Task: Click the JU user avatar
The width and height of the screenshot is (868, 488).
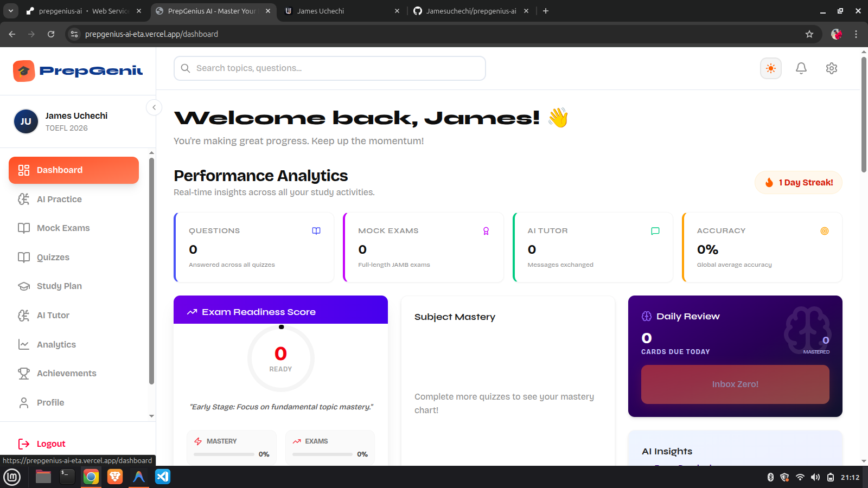Action: pyautogui.click(x=25, y=121)
